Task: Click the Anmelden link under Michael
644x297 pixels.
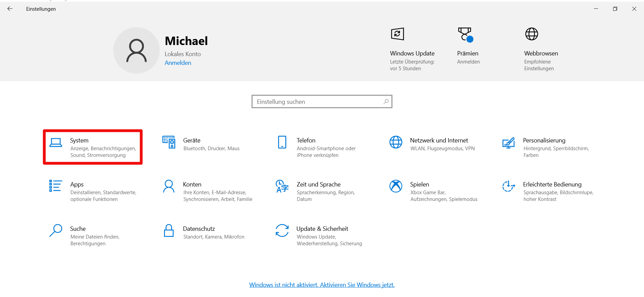Action: pyautogui.click(x=178, y=63)
